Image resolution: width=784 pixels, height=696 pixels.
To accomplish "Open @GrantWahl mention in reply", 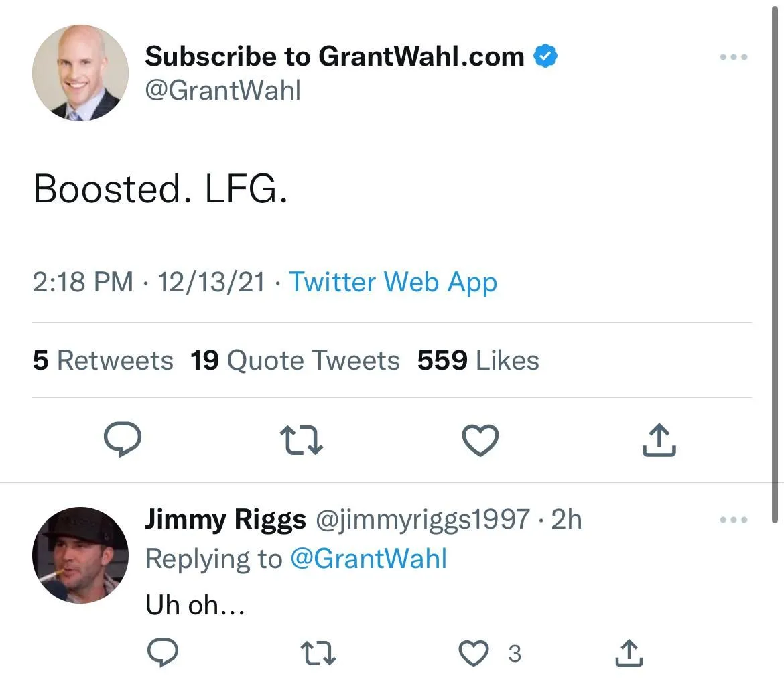I will coord(368,559).
